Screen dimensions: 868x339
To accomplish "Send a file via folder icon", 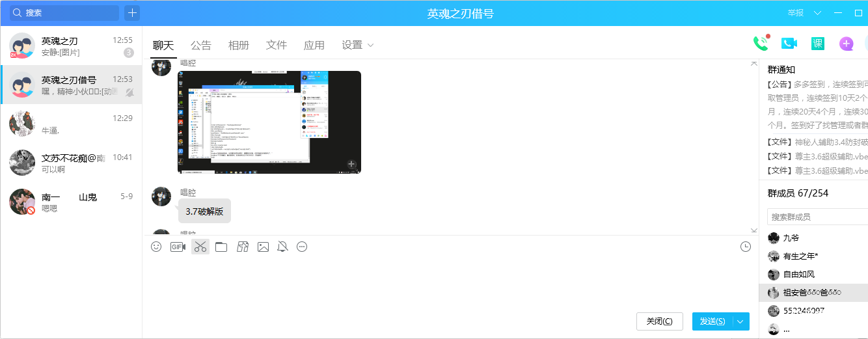I will click(221, 247).
